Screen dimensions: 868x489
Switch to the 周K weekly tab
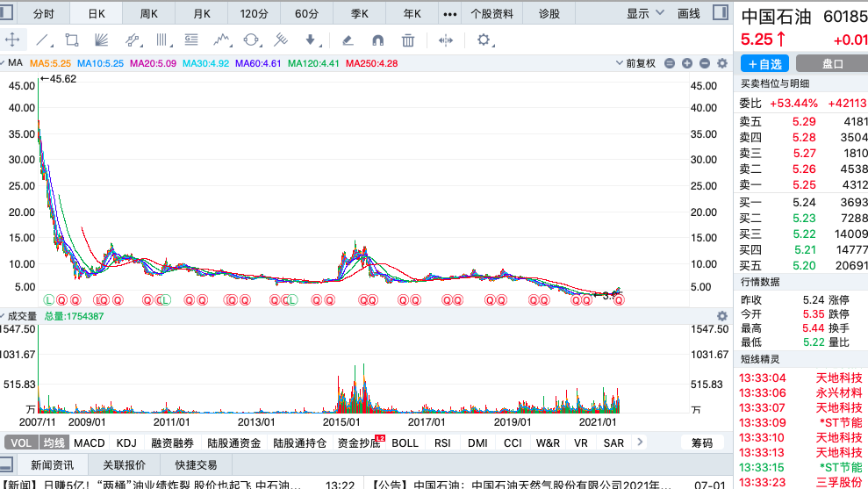point(149,14)
